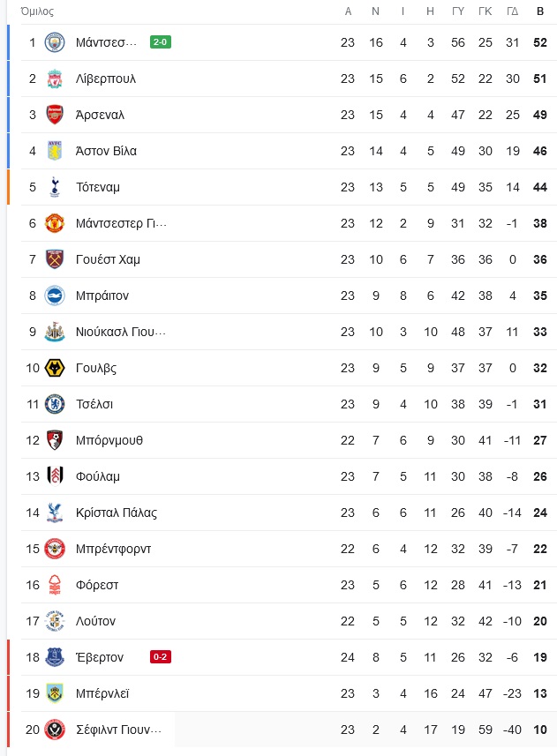Open the Λίβερπουλ team link

point(106,79)
